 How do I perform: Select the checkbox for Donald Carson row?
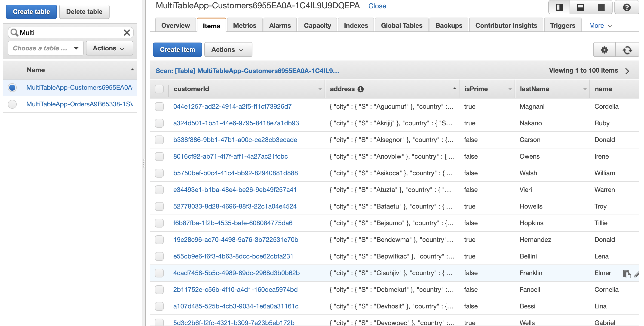coord(159,140)
